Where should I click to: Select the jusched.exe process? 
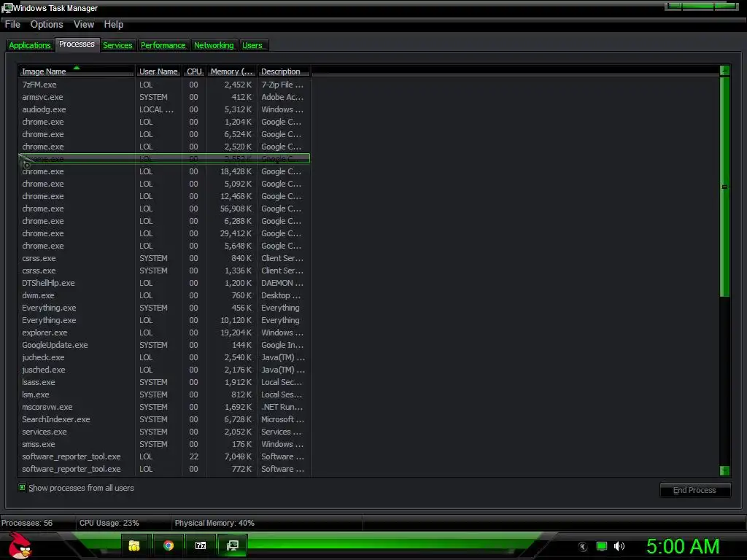tap(164, 370)
